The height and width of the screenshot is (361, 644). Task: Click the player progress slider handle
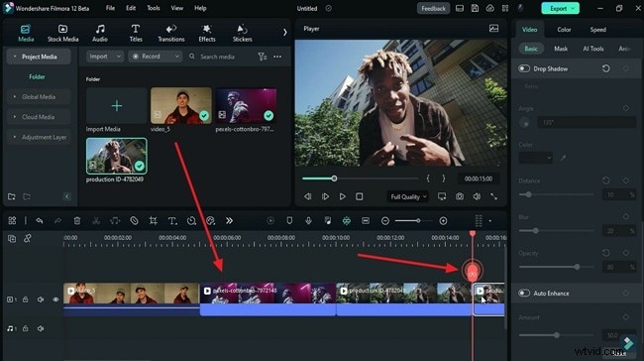click(x=334, y=179)
